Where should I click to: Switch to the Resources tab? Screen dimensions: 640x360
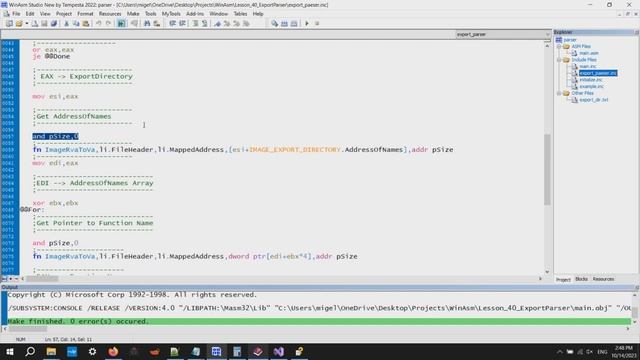(x=603, y=279)
